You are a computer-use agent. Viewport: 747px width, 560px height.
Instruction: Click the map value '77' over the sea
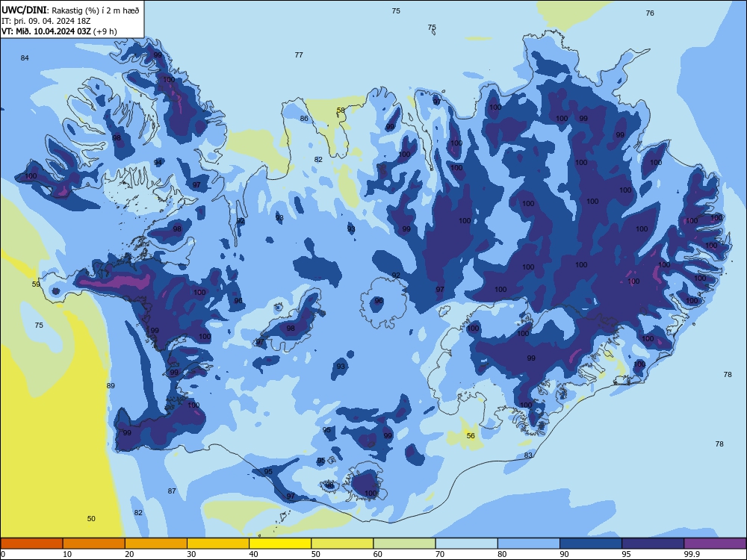pyautogui.click(x=299, y=55)
